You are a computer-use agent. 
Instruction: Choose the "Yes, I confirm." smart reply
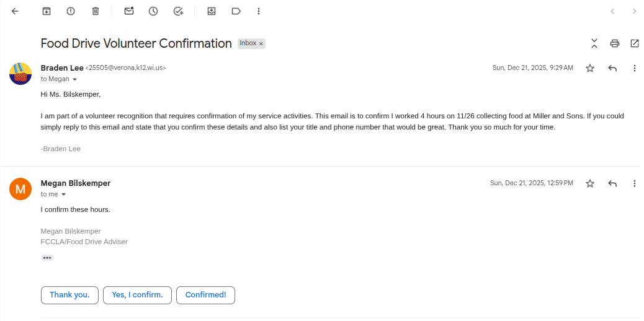137,295
